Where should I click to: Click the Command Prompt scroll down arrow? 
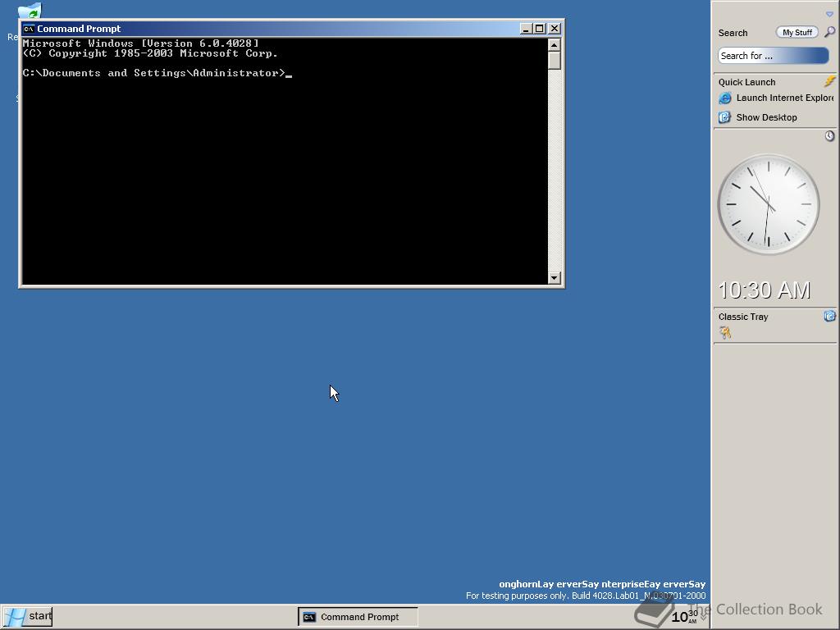(555, 278)
